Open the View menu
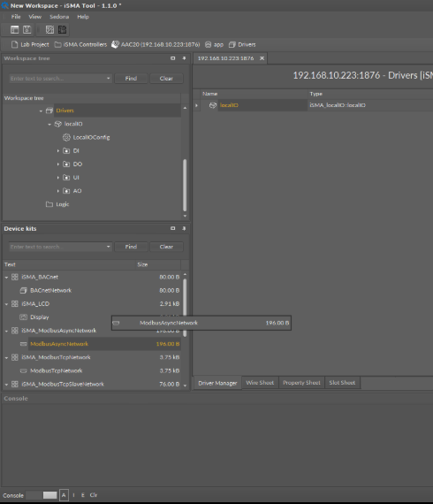Viewport: 433px width, 504px height. coord(35,17)
